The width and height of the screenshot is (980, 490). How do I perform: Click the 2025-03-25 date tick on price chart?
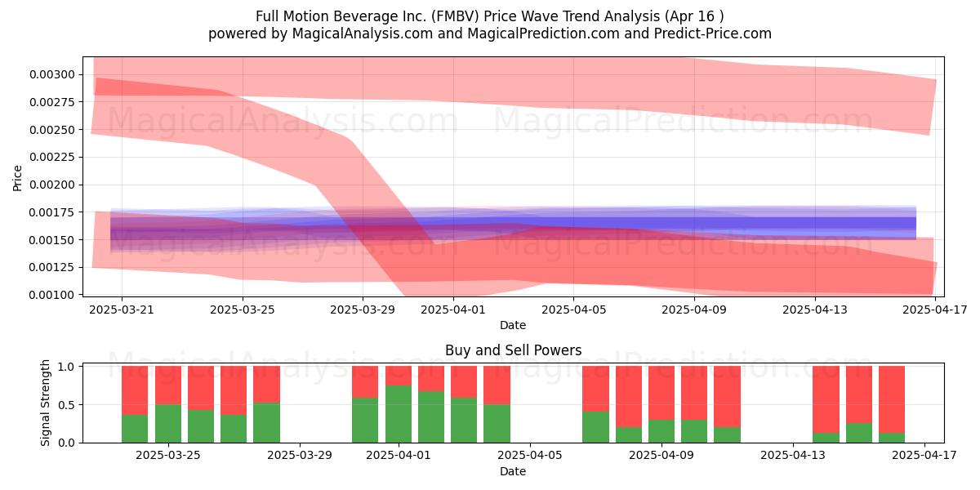tap(243, 310)
